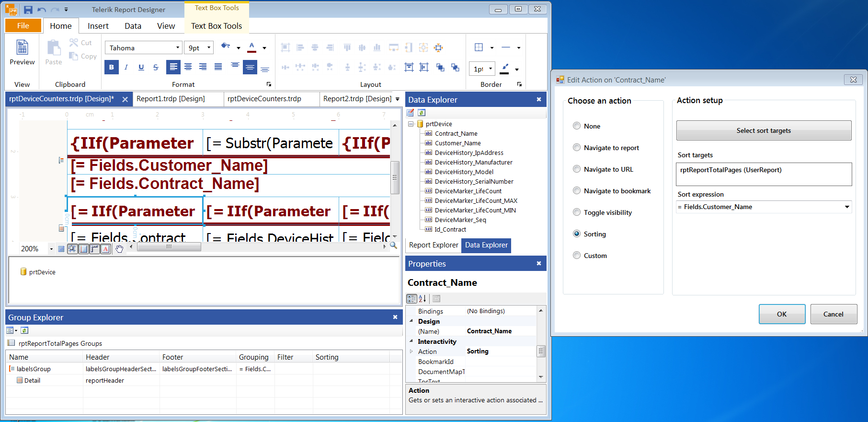The width and height of the screenshot is (868, 422).
Task: Bring the selected item to front
Action: [x=440, y=67]
